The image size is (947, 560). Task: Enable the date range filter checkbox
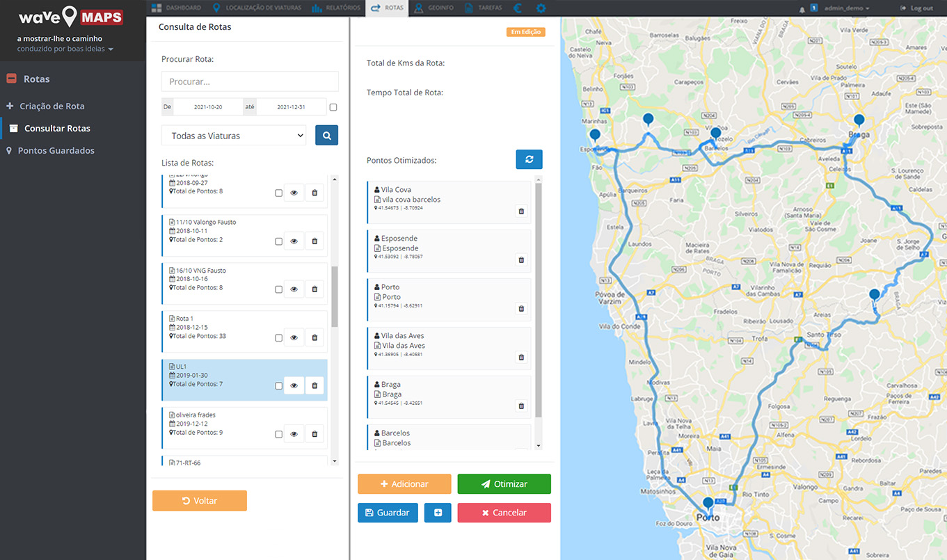333,107
